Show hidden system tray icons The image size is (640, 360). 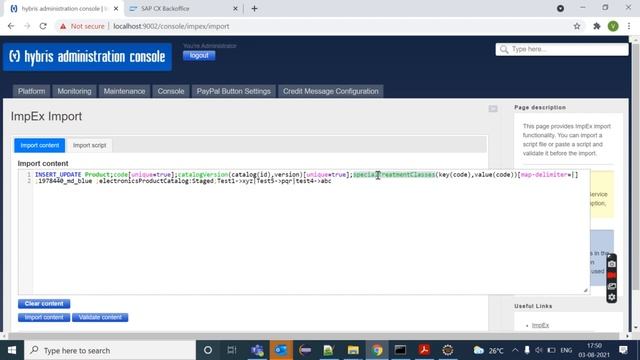(515, 350)
